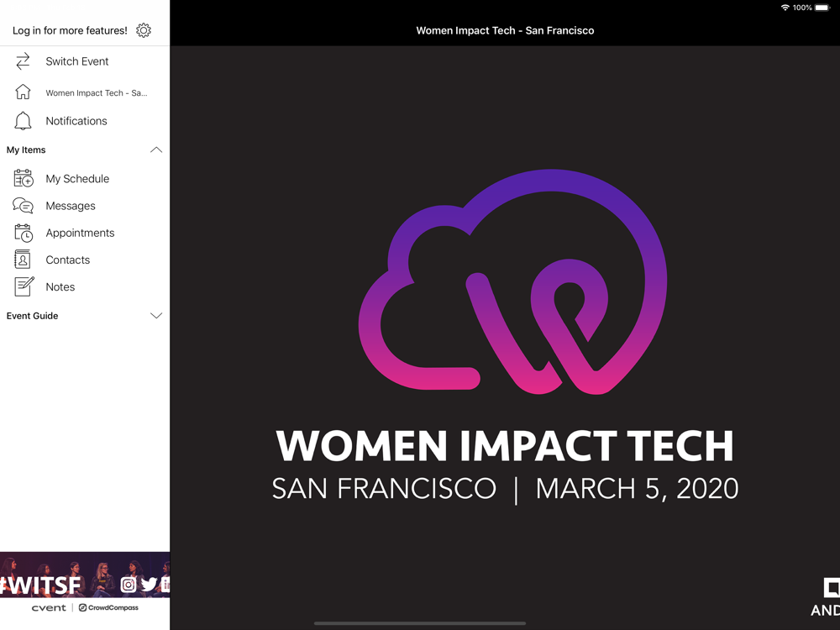Open Messages menu label

coord(71,207)
